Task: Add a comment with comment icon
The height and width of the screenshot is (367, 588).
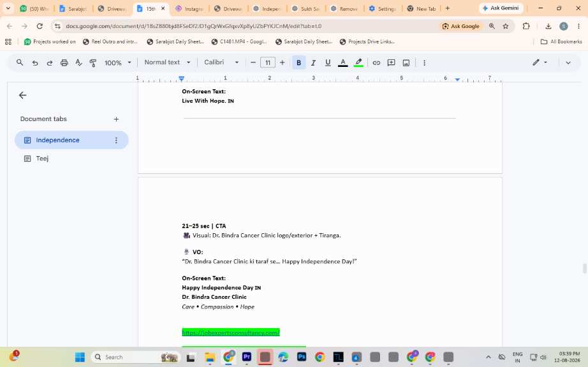Action: click(x=391, y=63)
